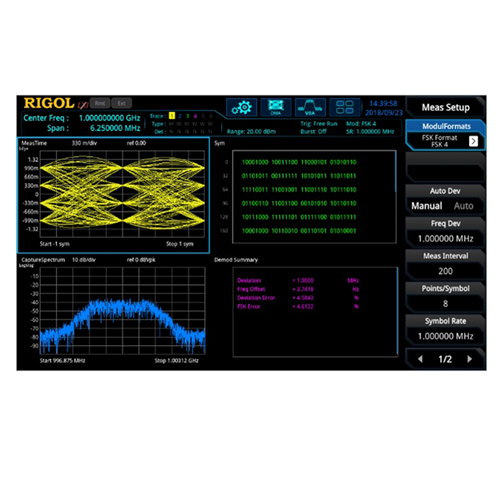Image resolution: width=500 pixels, height=500 pixels.
Task: Click the Rmt indicator button
Action: click(x=100, y=103)
